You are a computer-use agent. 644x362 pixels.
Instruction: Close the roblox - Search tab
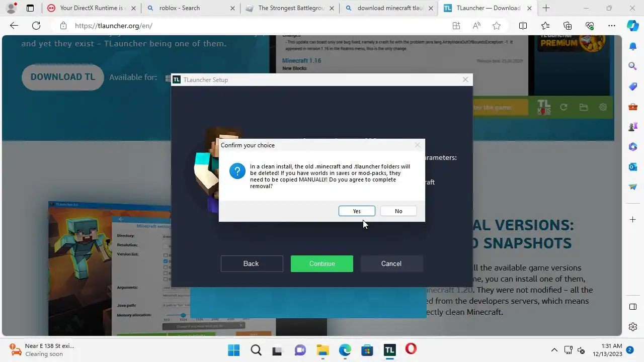point(232,8)
